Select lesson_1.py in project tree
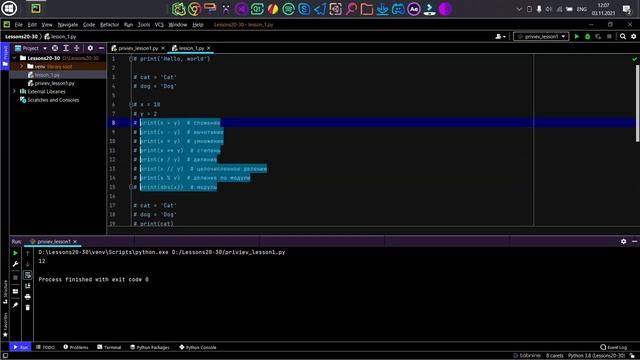Screen dimensions: 640x360 (x=47, y=75)
